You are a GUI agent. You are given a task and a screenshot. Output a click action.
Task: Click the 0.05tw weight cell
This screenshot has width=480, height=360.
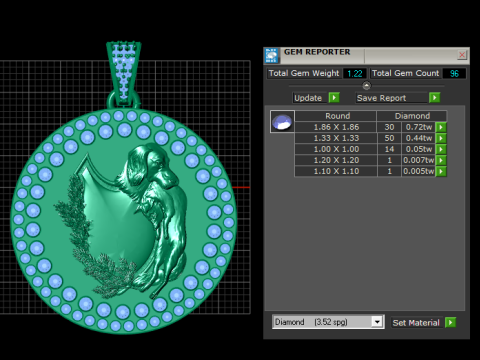click(419, 149)
